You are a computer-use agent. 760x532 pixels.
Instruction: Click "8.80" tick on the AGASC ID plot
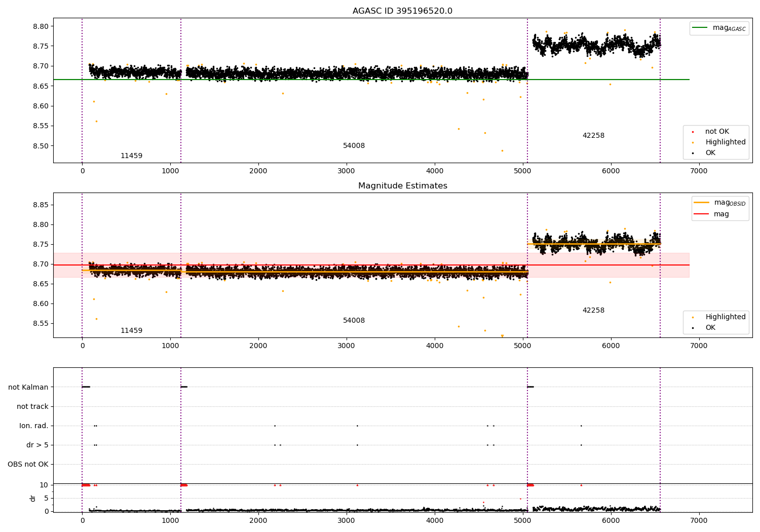41,26
